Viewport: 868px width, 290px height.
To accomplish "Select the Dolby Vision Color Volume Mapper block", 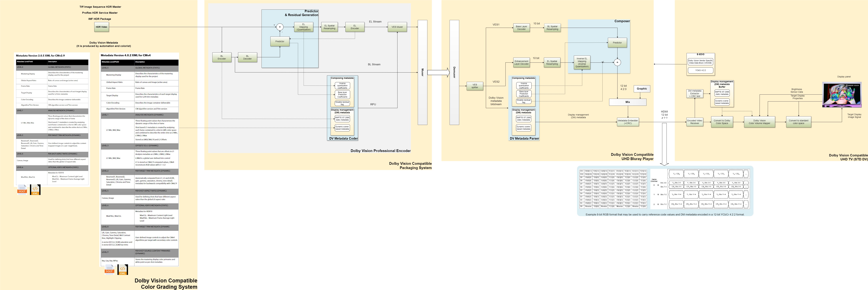I will tap(760, 122).
